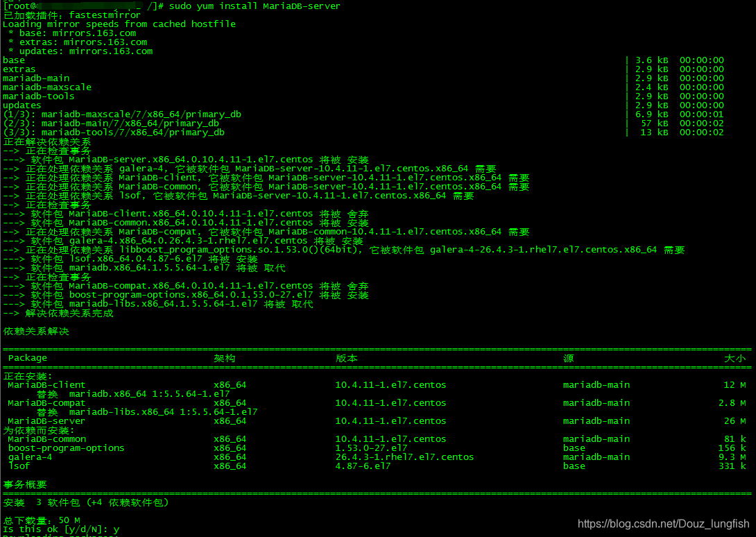Click 'MariaDB-common' in the package table
The width and height of the screenshot is (756, 537).
pos(46,439)
